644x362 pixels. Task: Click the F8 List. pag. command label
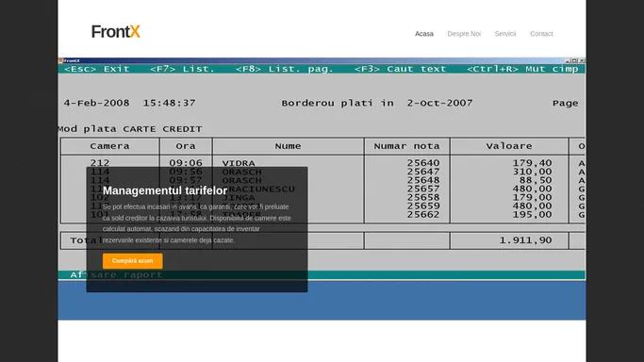pos(285,69)
